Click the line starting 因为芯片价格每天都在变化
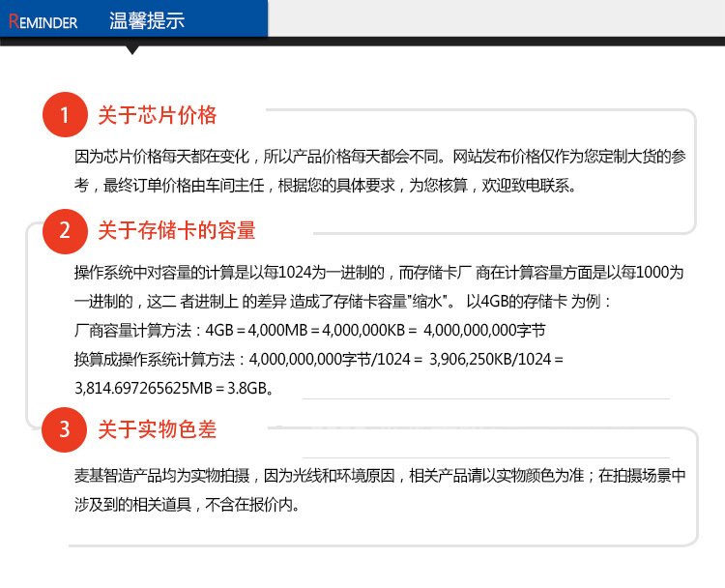The height and width of the screenshot is (588, 725). coord(380,157)
